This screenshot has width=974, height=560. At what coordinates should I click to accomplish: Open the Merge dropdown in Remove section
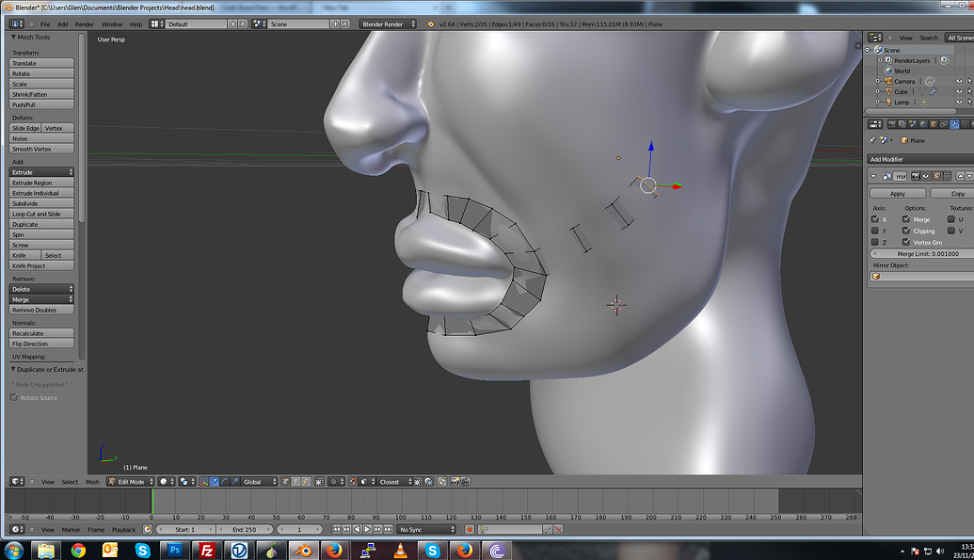point(41,299)
